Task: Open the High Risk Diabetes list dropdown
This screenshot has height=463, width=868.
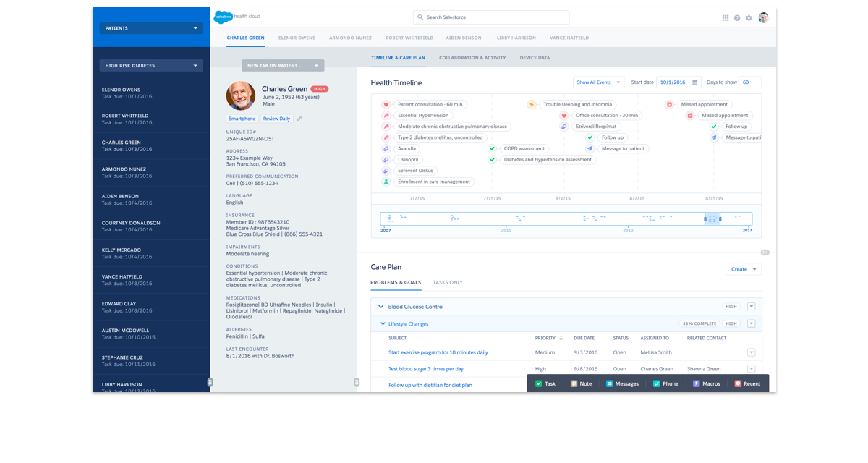Action: 151,66
